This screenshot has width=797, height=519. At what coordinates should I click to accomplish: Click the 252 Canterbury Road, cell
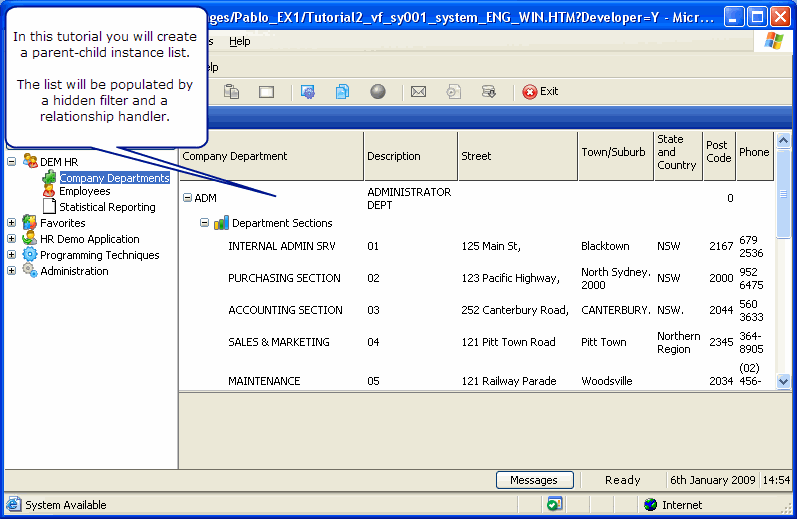(514, 310)
